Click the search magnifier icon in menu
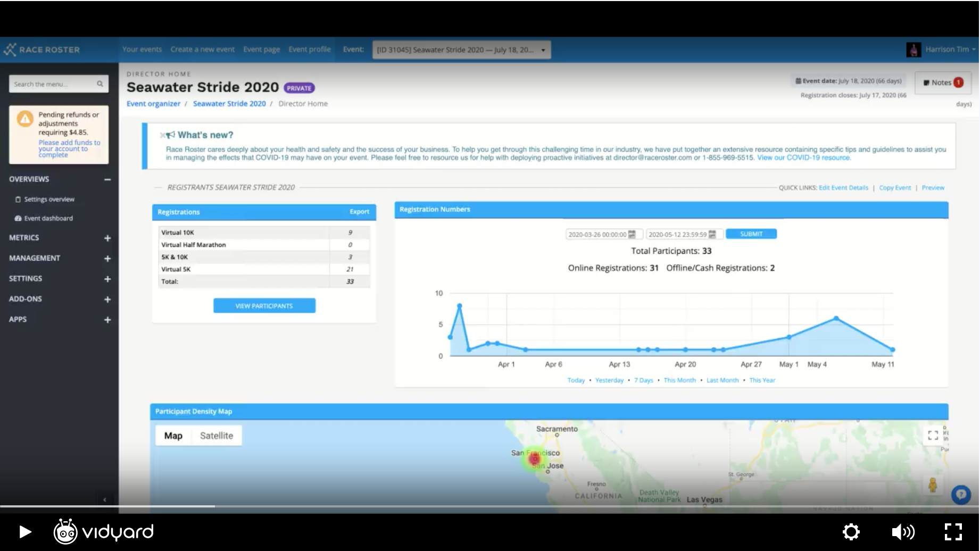The height and width of the screenshot is (551, 980). pyautogui.click(x=100, y=84)
